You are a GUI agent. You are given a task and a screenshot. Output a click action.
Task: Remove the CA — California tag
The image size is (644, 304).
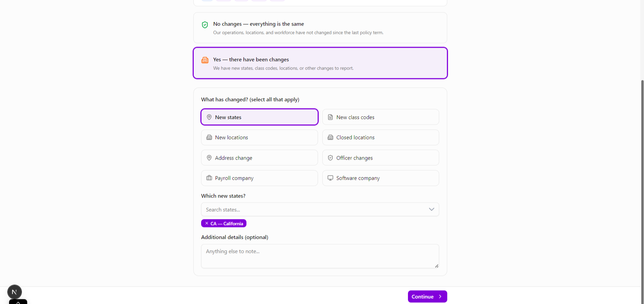[x=207, y=223]
